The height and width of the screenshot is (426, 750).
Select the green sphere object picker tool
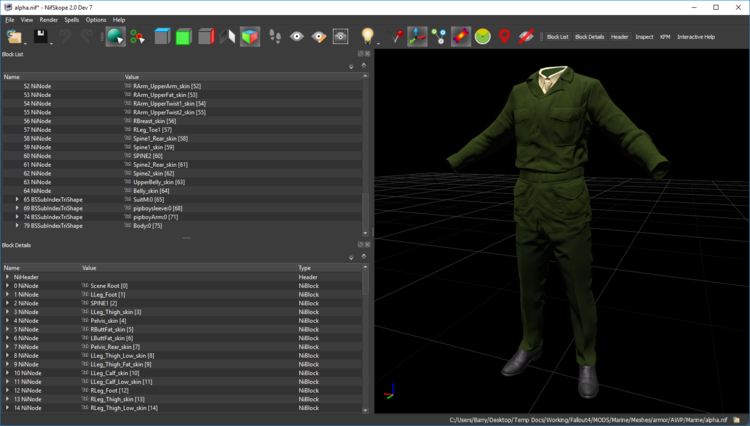click(x=115, y=37)
